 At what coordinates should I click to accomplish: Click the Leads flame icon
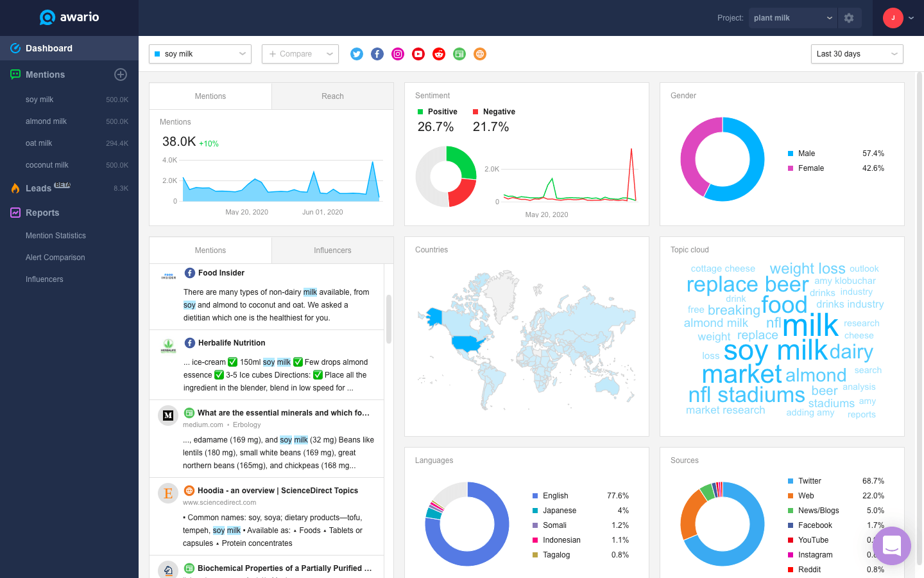click(x=15, y=188)
